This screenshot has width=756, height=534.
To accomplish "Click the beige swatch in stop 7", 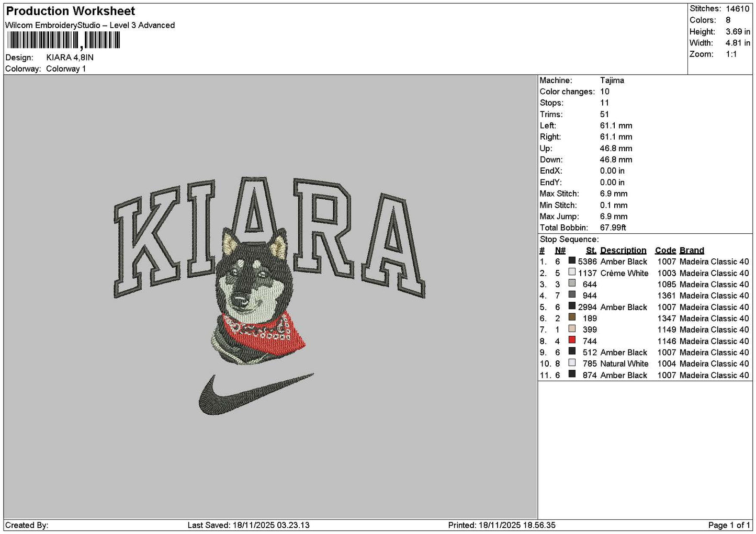I will tap(572, 328).
